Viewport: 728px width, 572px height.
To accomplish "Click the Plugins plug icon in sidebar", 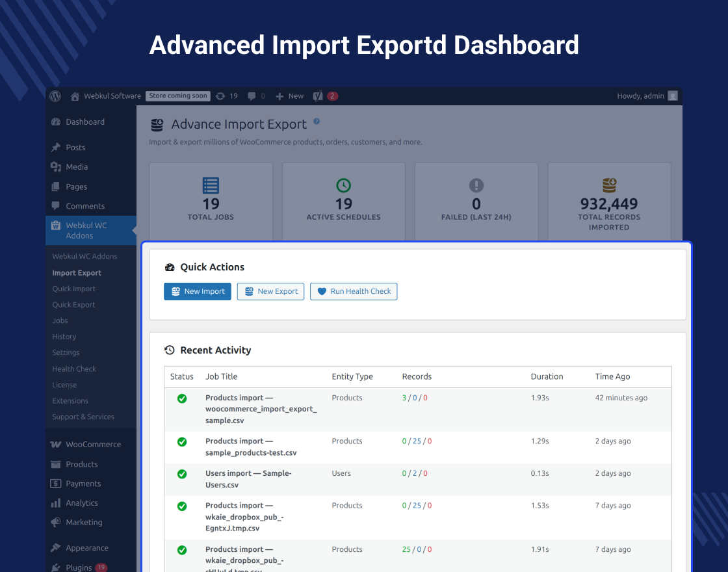I will pos(56,567).
